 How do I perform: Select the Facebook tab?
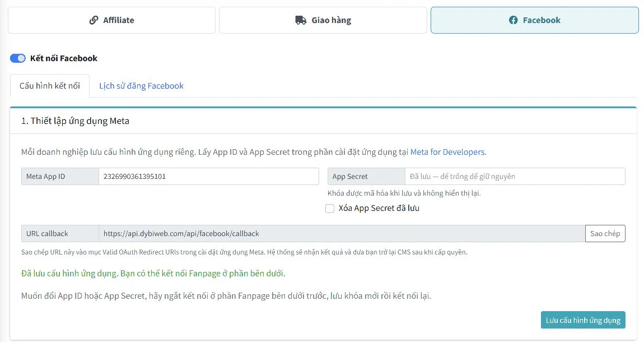[x=534, y=20]
